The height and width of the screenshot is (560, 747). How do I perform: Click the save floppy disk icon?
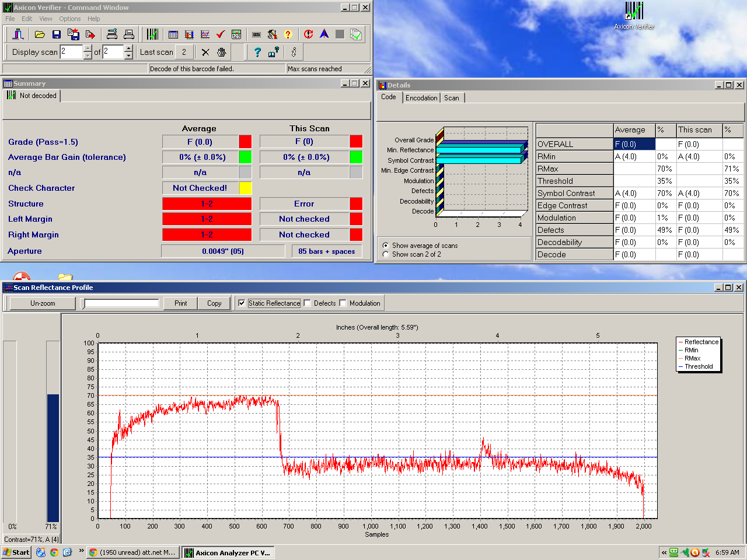[57, 35]
